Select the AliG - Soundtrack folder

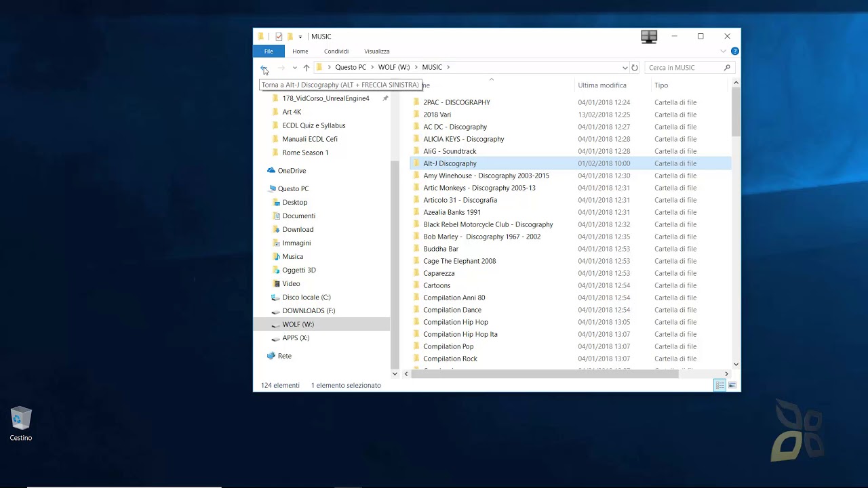(450, 151)
